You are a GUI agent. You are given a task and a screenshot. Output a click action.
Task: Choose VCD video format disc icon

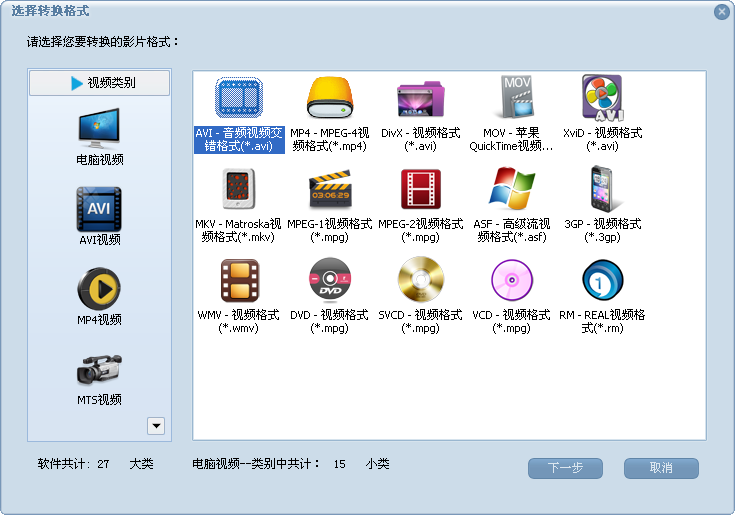pyautogui.click(x=511, y=280)
